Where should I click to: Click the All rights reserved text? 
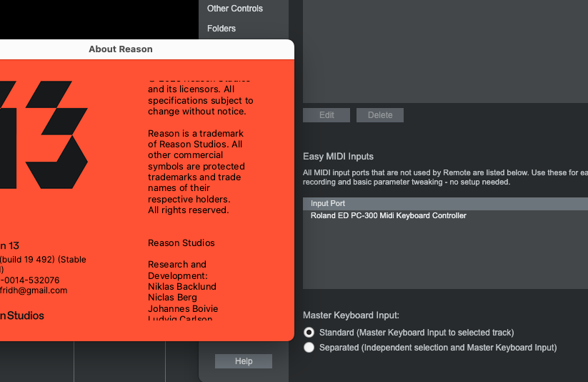tap(188, 210)
